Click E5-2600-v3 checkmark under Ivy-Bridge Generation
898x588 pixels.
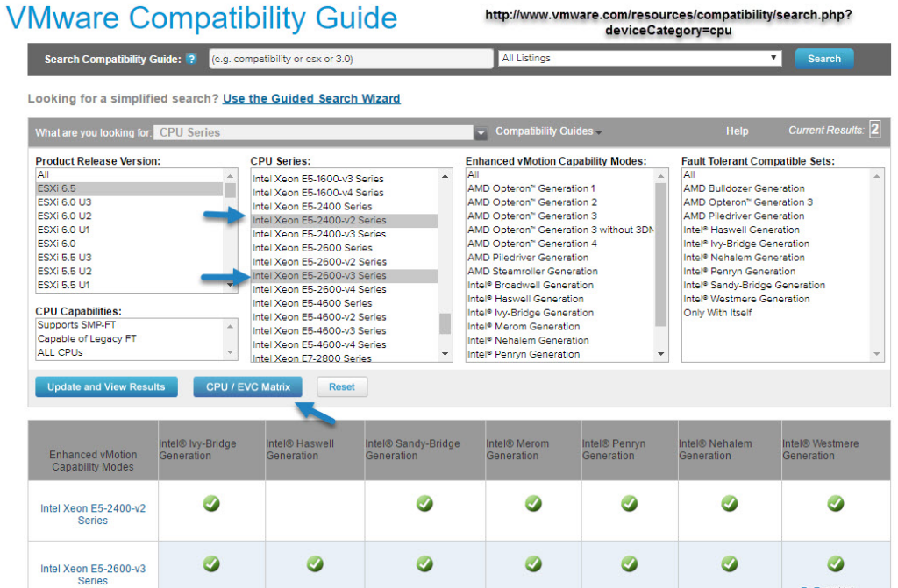point(211,564)
